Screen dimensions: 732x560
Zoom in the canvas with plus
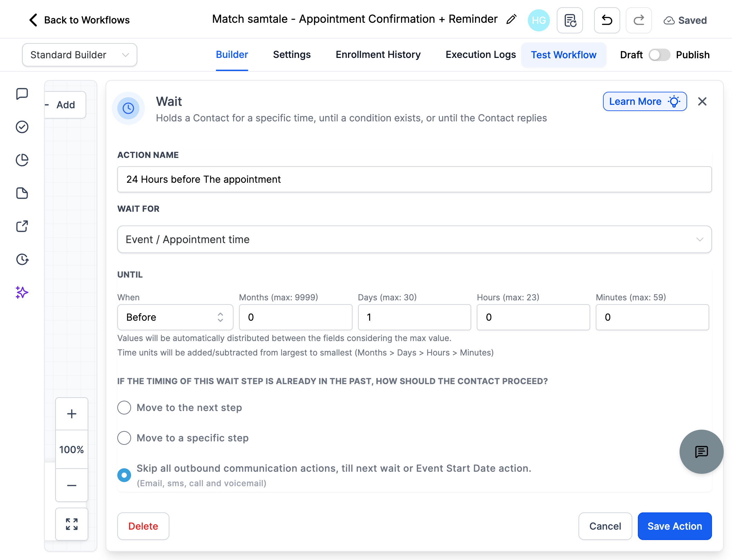(72, 414)
